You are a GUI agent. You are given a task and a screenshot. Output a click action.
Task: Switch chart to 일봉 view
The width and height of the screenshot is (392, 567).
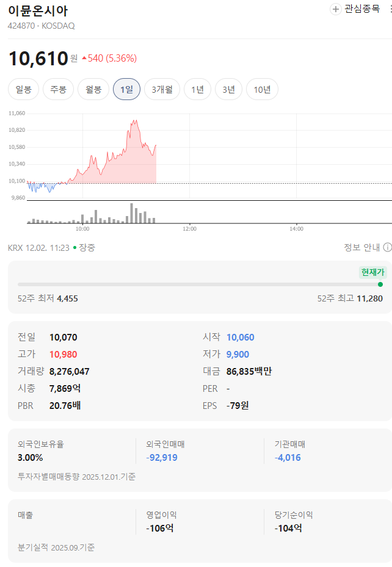point(23,89)
